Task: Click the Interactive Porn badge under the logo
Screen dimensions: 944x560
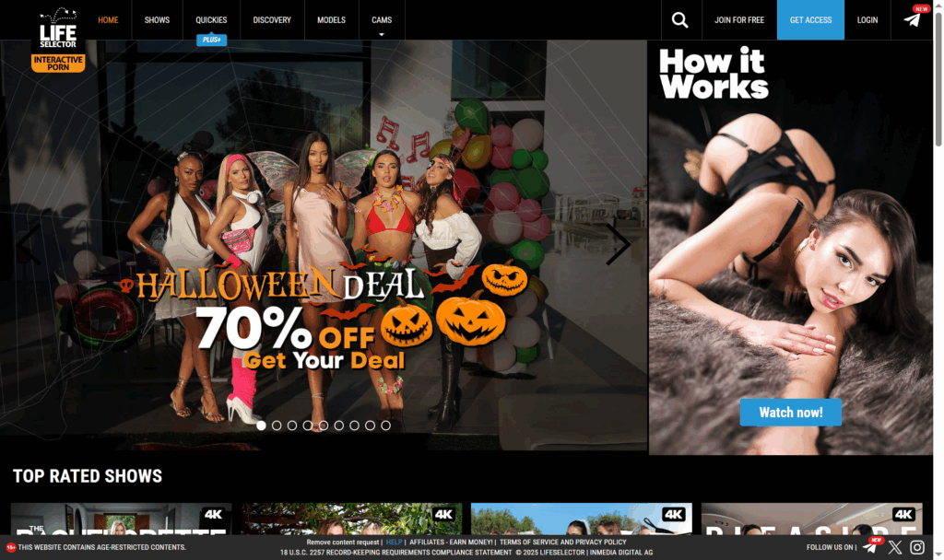Action: (x=57, y=62)
